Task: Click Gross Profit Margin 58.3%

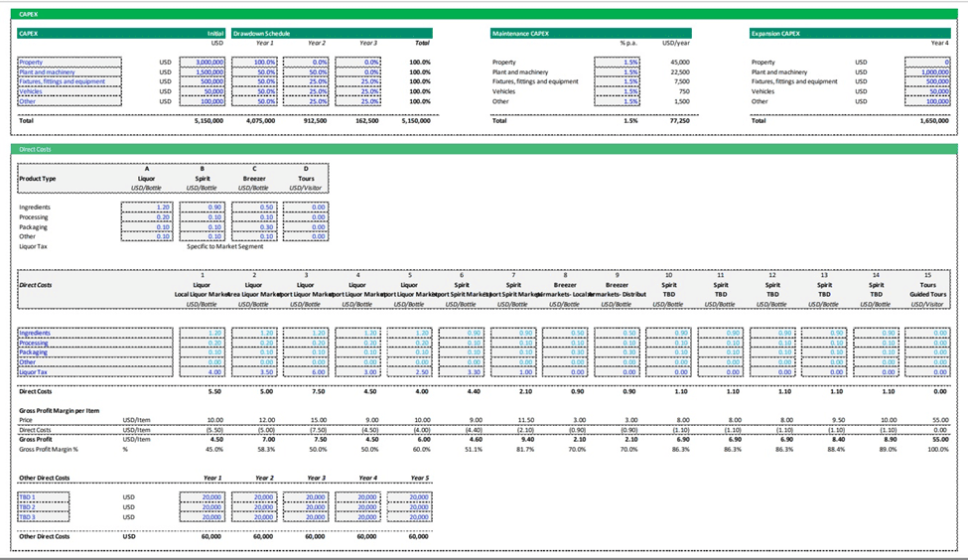Action: point(266,450)
